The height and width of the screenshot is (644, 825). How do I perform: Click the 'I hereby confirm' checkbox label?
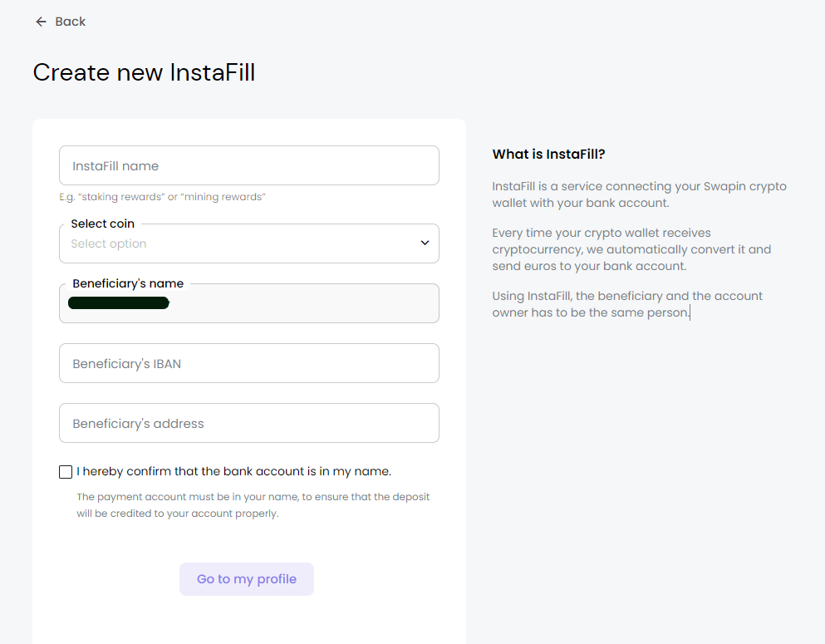tap(233, 471)
